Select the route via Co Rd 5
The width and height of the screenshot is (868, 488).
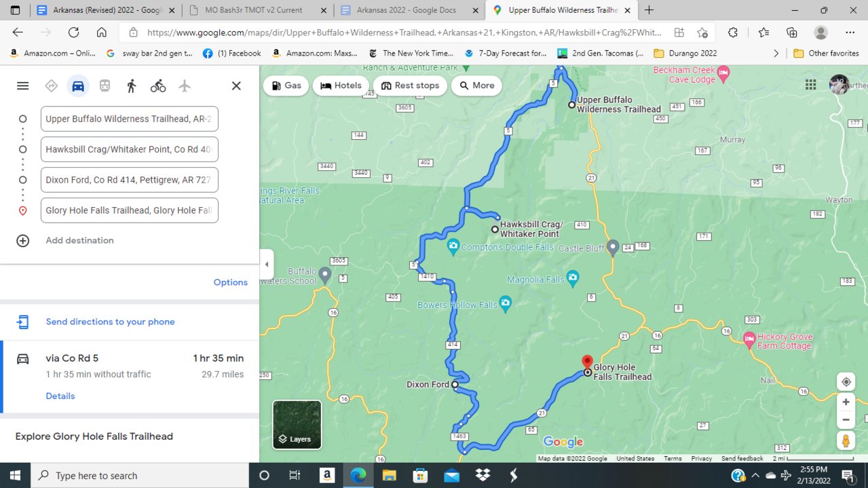130,376
